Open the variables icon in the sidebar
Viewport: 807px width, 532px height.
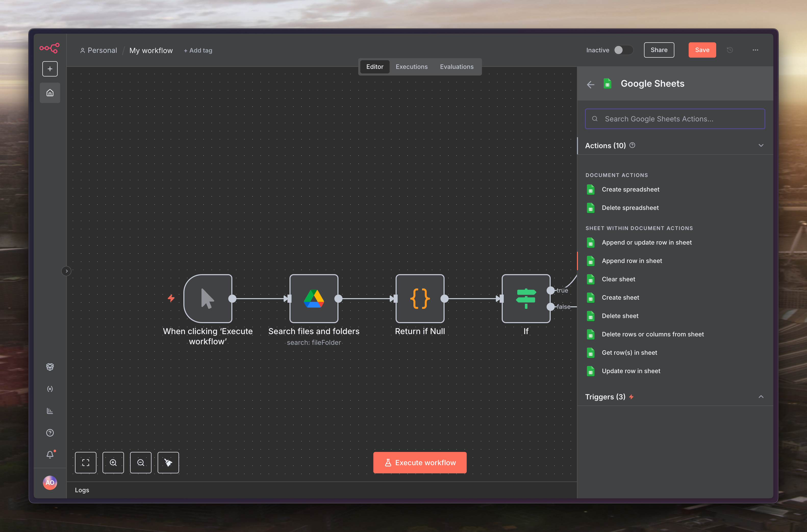pyautogui.click(x=50, y=389)
